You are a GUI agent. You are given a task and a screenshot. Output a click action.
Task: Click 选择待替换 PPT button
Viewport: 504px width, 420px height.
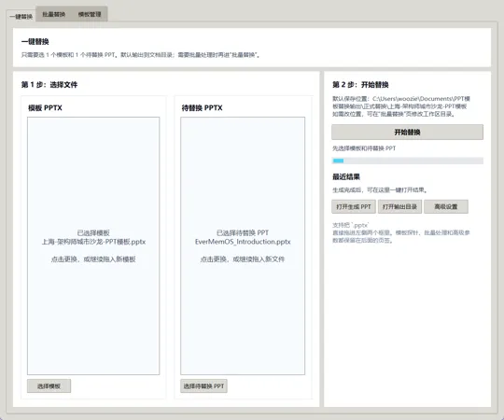(203, 386)
